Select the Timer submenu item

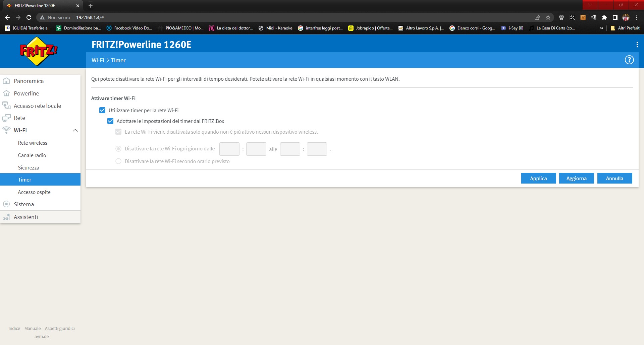pyautogui.click(x=40, y=180)
